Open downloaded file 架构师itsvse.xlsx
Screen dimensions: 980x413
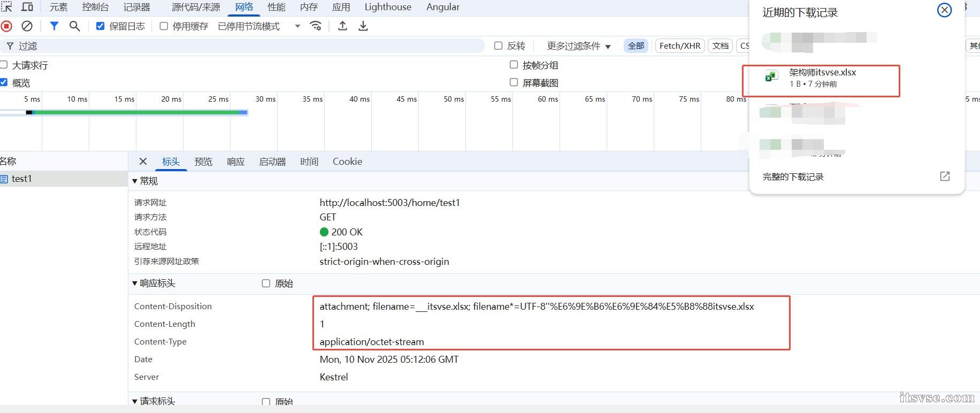(822, 72)
